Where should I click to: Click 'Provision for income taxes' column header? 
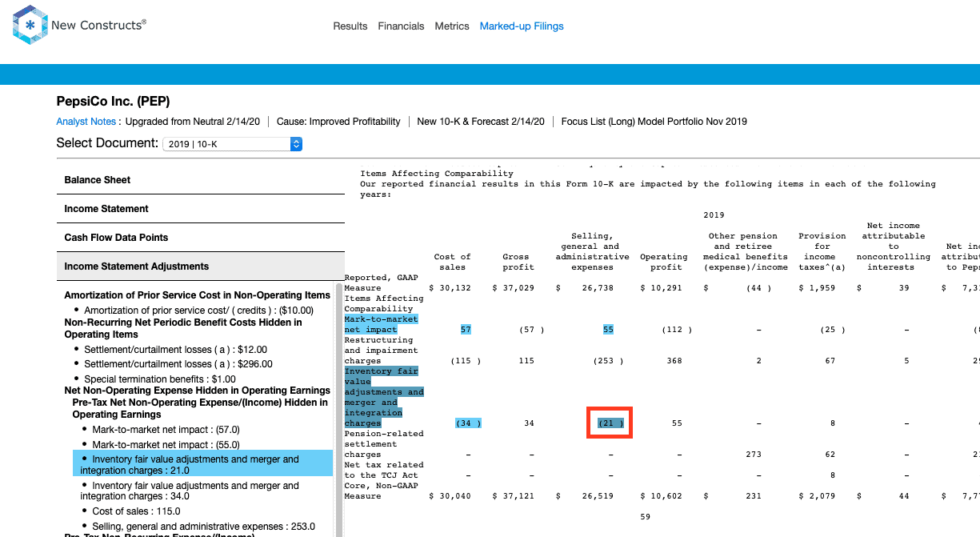(x=822, y=251)
